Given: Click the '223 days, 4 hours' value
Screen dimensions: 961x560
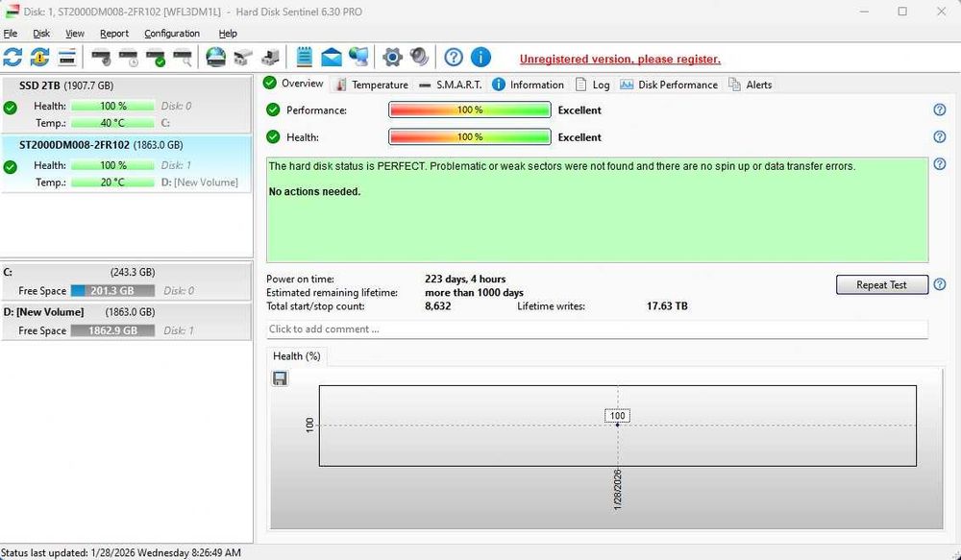Looking at the screenshot, I should coord(465,279).
